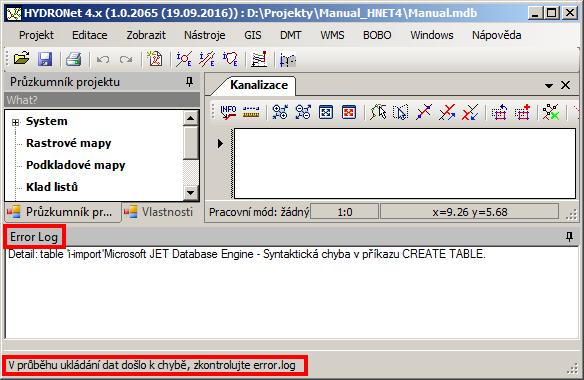The image size is (584, 380).
Task: Click the network nodes with green X icon
Action: point(551,112)
